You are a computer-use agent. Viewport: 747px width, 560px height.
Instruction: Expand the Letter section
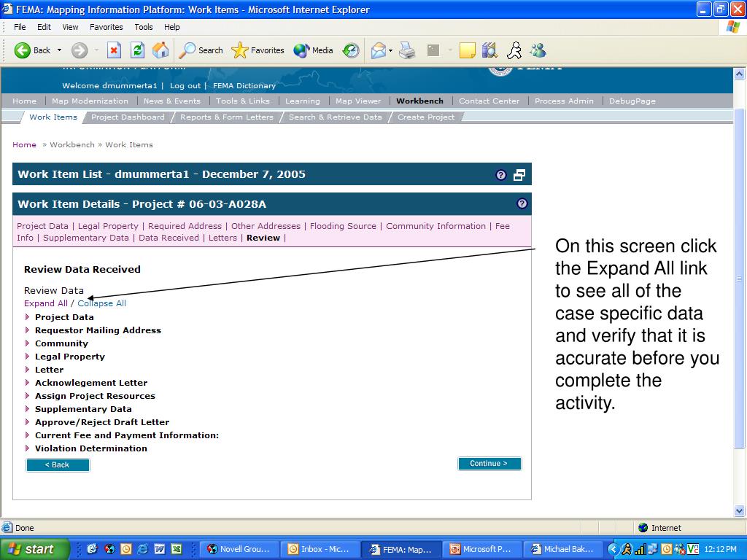(x=27, y=369)
